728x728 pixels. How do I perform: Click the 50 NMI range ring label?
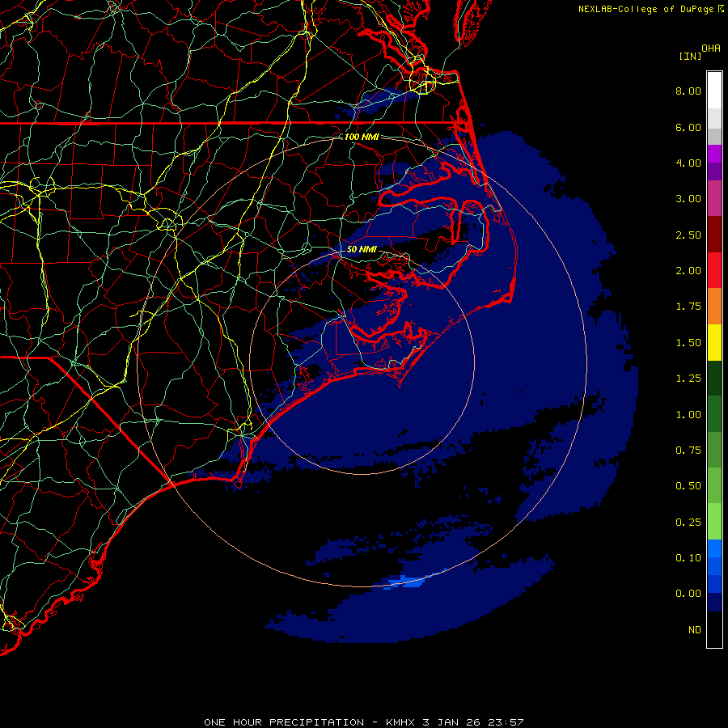pos(362,249)
